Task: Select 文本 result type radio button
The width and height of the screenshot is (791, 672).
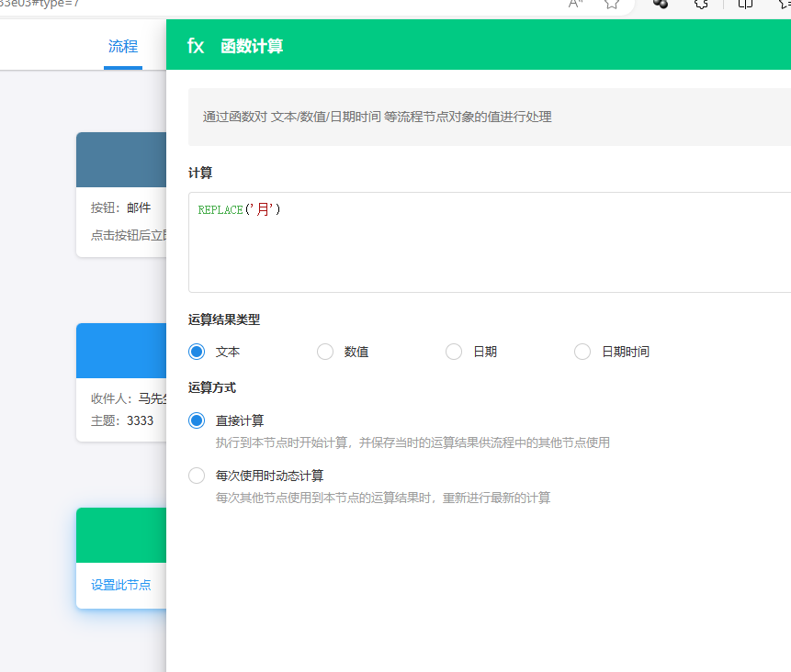Action: pyautogui.click(x=197, y=352)
